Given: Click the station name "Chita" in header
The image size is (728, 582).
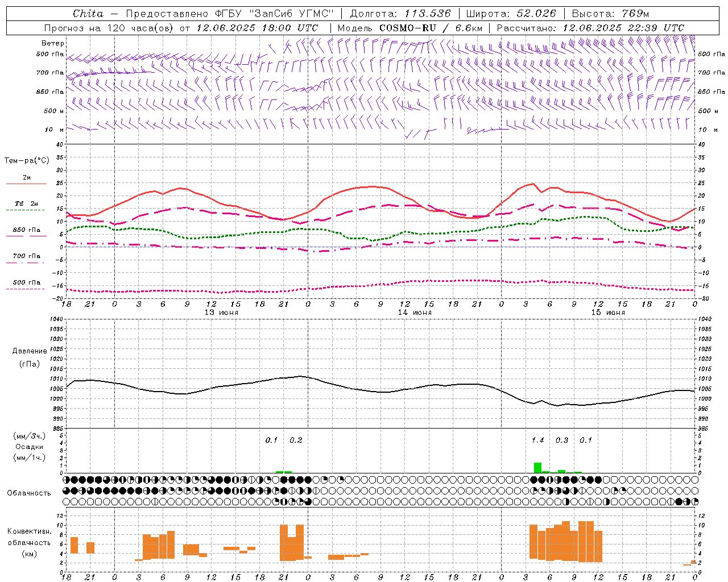Looking at the screenshot, I should point(88,14).
